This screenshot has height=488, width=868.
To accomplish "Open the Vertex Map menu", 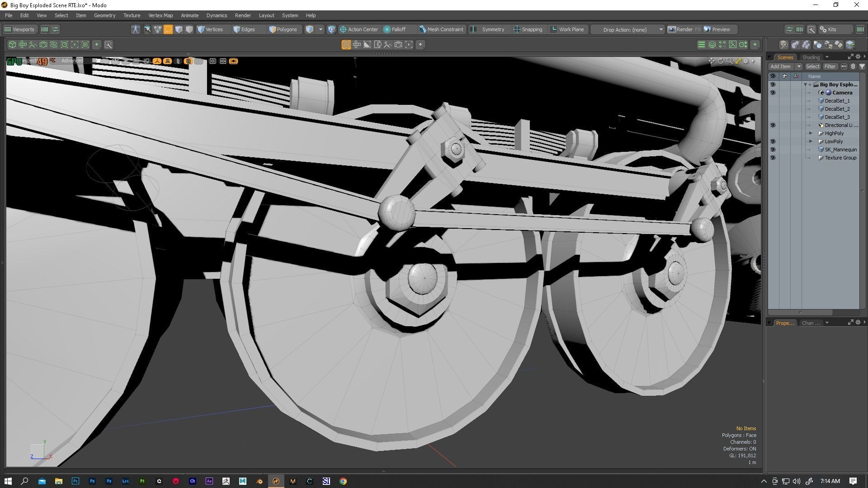I will tap(160, 15).
